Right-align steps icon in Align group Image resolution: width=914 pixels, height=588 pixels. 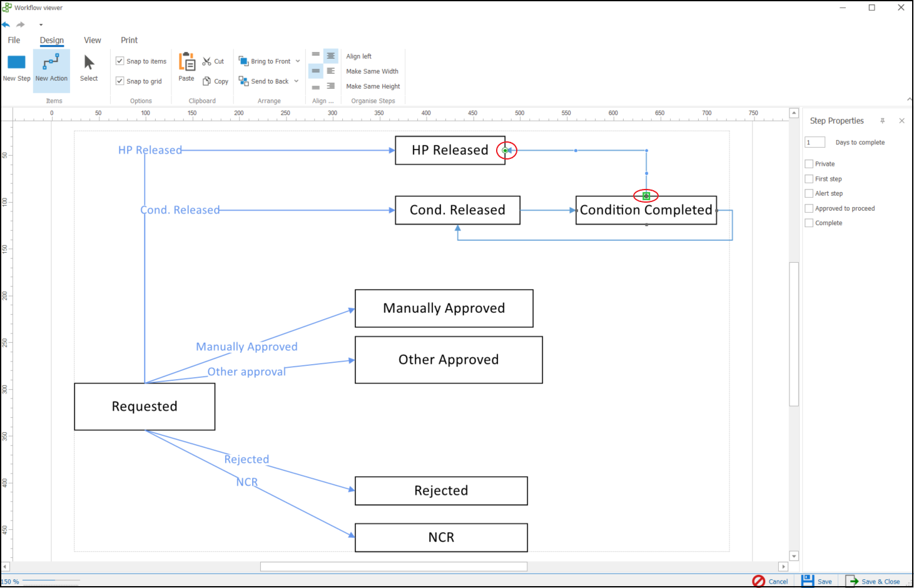click(331, 86)
